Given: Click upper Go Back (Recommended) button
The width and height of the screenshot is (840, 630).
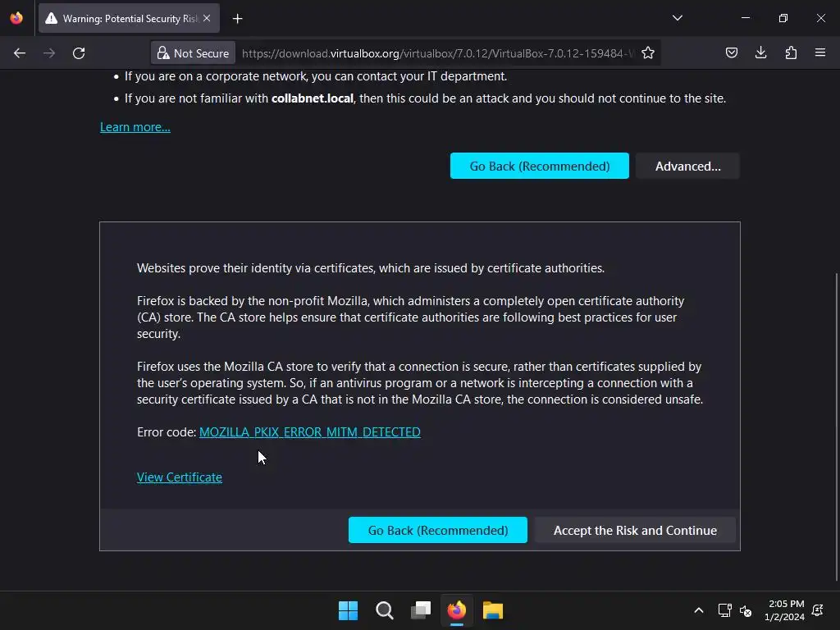Looking at the screenshot, I should click(x=540, y=166).
